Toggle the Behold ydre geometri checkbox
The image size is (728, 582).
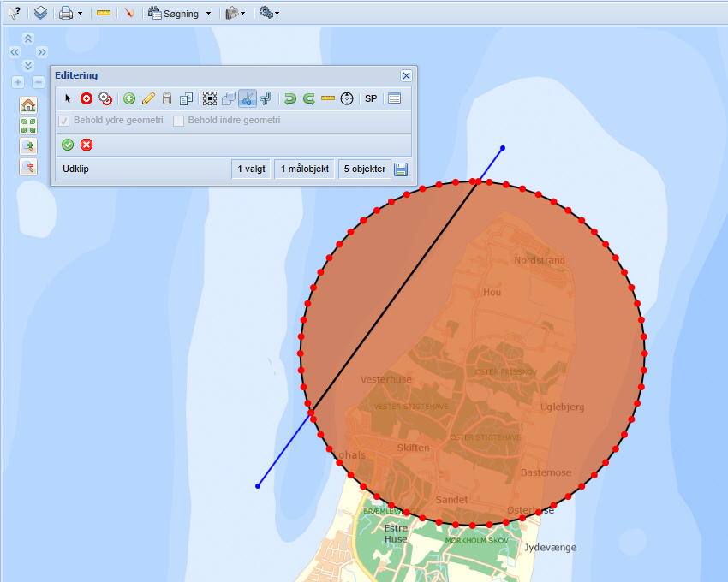[x=64, y=121]
